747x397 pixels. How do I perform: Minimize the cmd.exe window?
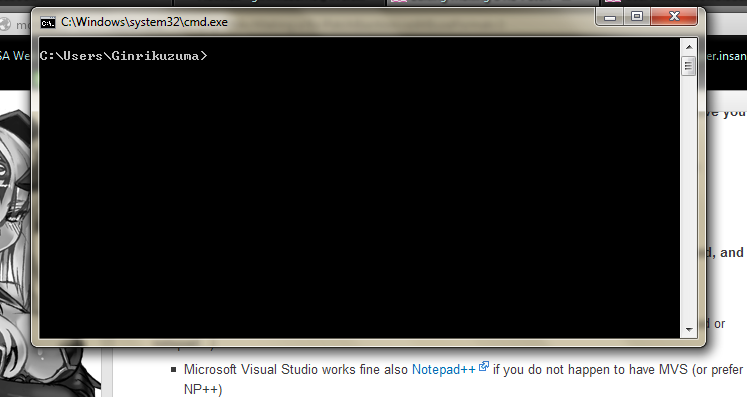click(610, 18)
